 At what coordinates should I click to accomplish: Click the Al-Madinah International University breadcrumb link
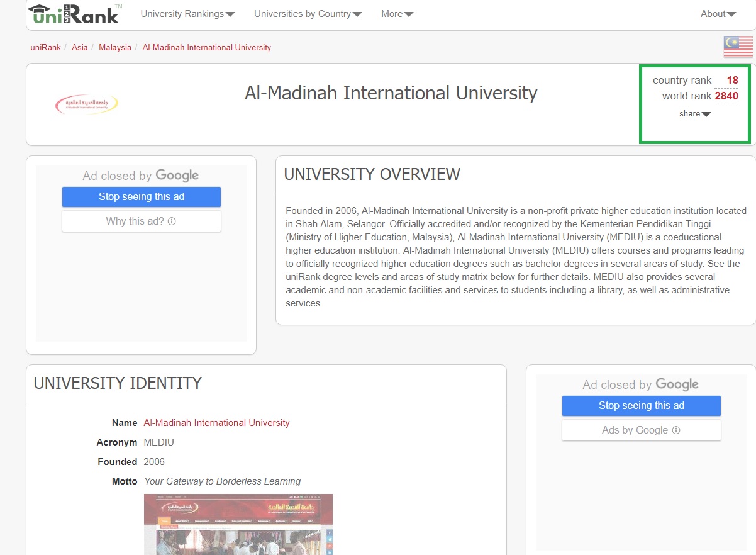coord(207,47)
